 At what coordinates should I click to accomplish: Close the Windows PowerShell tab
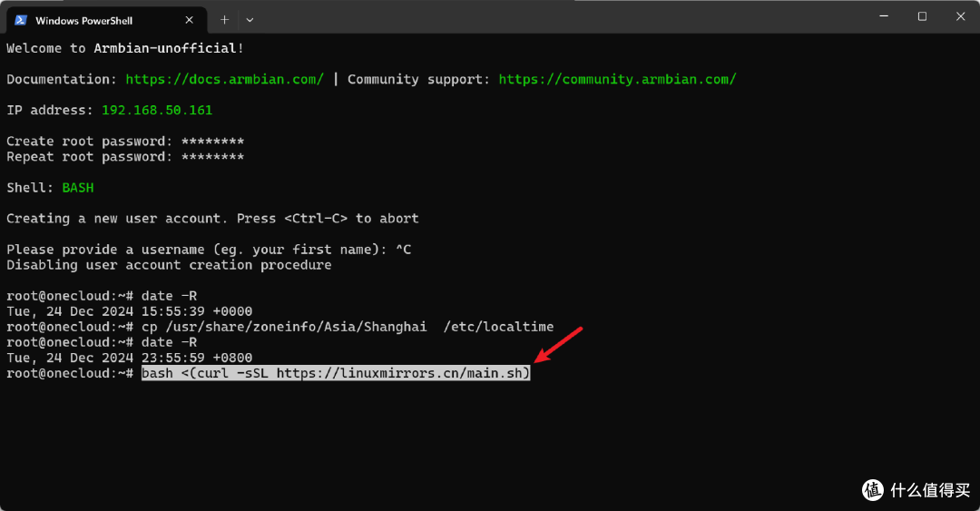tap(190, 20)
